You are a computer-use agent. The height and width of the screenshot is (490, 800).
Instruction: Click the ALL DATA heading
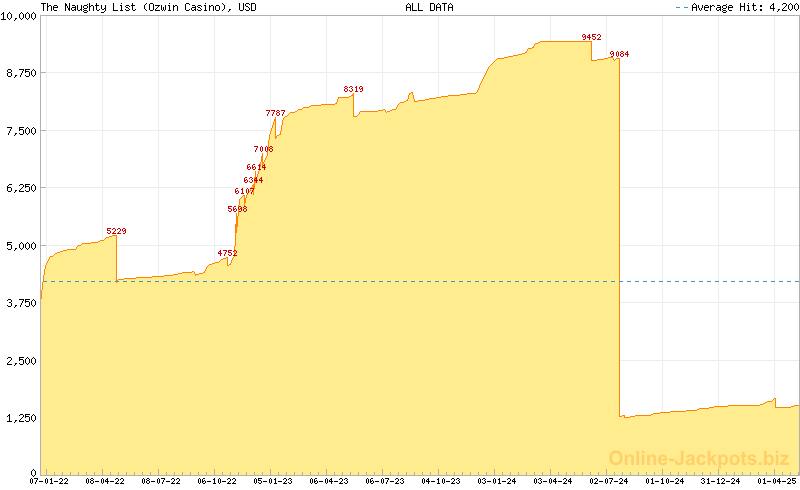(x=429, y=7)
